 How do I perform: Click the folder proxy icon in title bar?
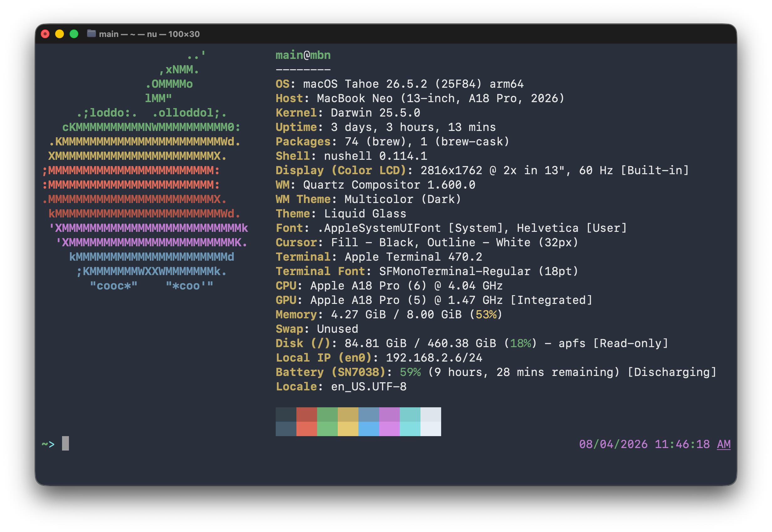pyautogui.click(x=91, y=34)
